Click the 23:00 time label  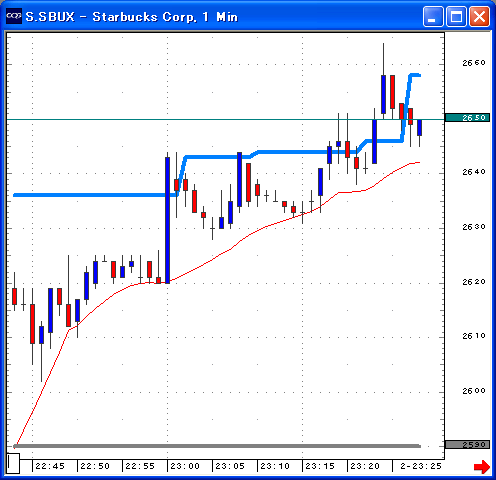[x=185, y=466]
